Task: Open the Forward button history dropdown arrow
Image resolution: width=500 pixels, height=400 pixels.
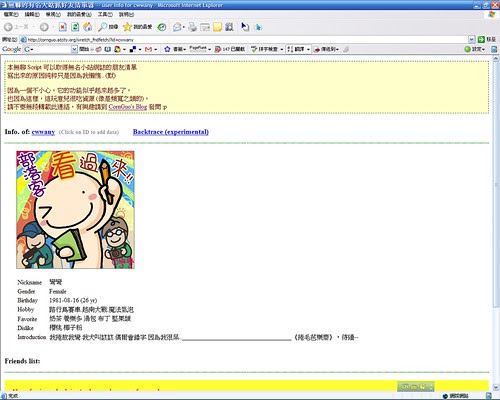Action: 53,27
